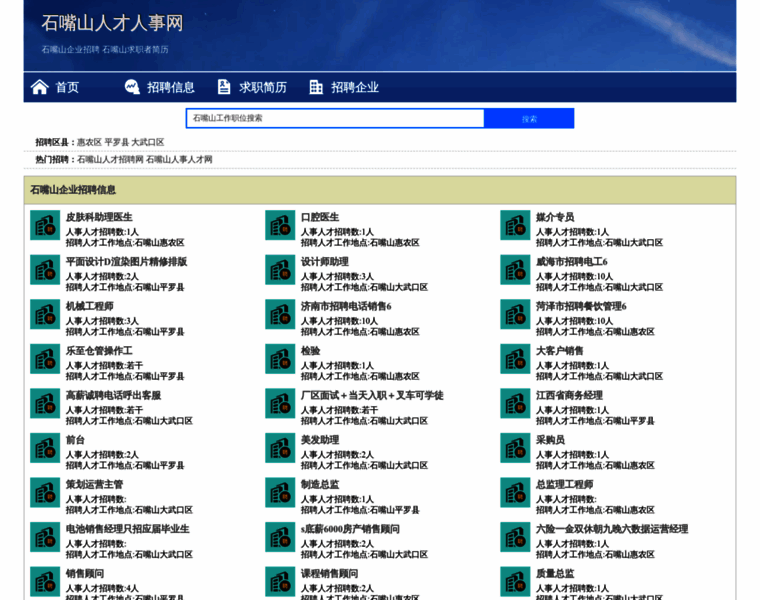Image resolution: width=760 pixels, height=600 pixels.
Task: Open the 大武口区 district link
Action: click(x=148, y=142)
